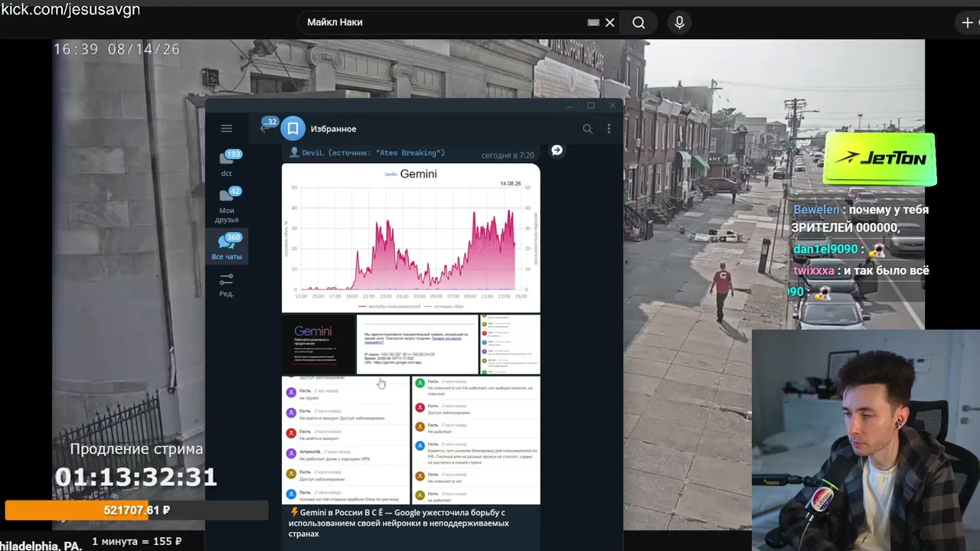
Task: Click the Избранное chat title
Action: tap(333, 129)
